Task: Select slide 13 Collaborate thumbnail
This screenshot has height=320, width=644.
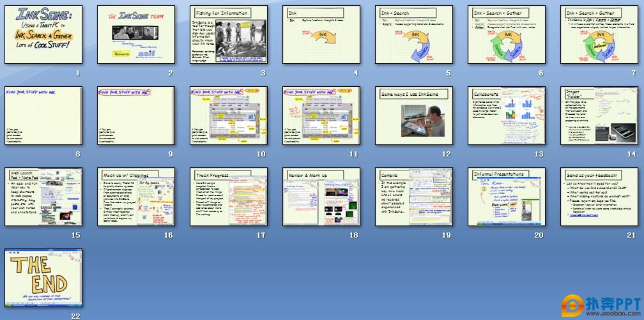Action: (507, 116)
